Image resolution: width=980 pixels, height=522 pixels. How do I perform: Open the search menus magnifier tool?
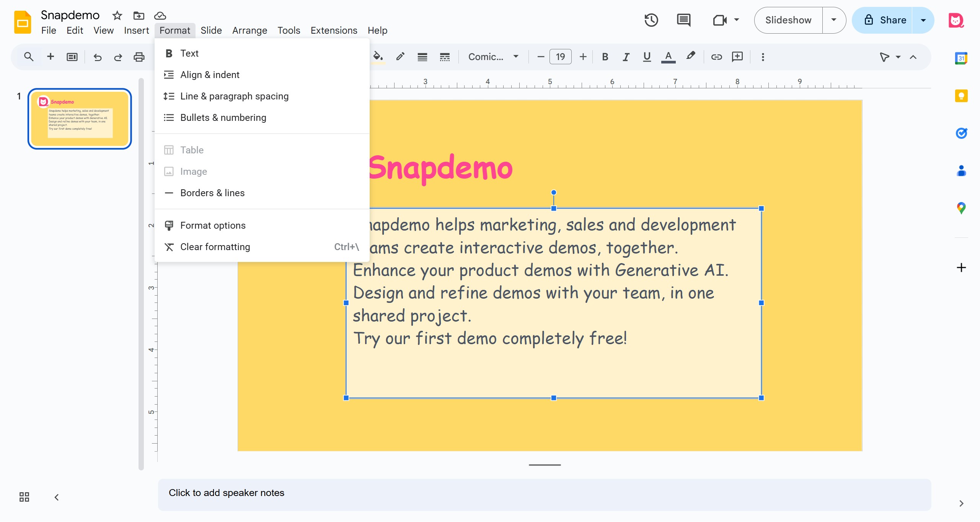pos(29,57)
